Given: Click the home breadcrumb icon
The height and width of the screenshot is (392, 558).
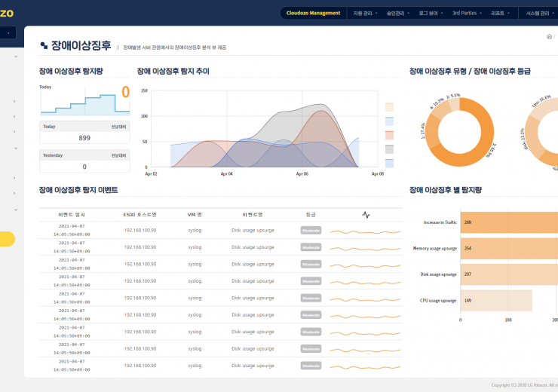Looking at the screenshot, I should [549, 36].
